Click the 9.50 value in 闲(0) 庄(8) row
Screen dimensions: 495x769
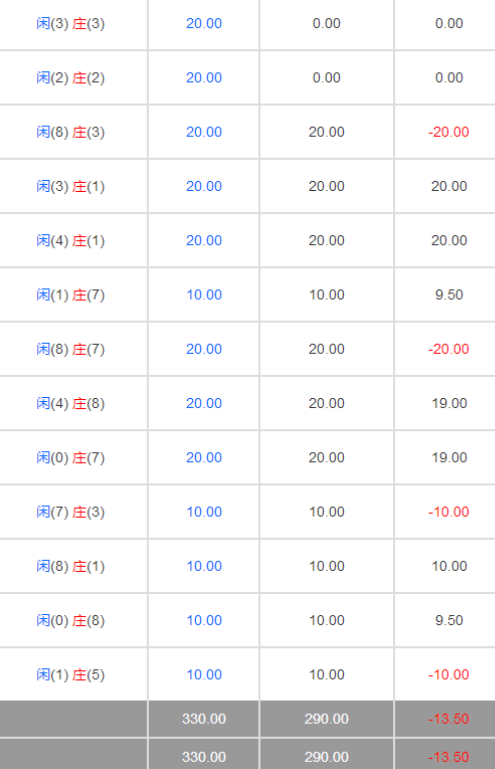tap(449, 620)
